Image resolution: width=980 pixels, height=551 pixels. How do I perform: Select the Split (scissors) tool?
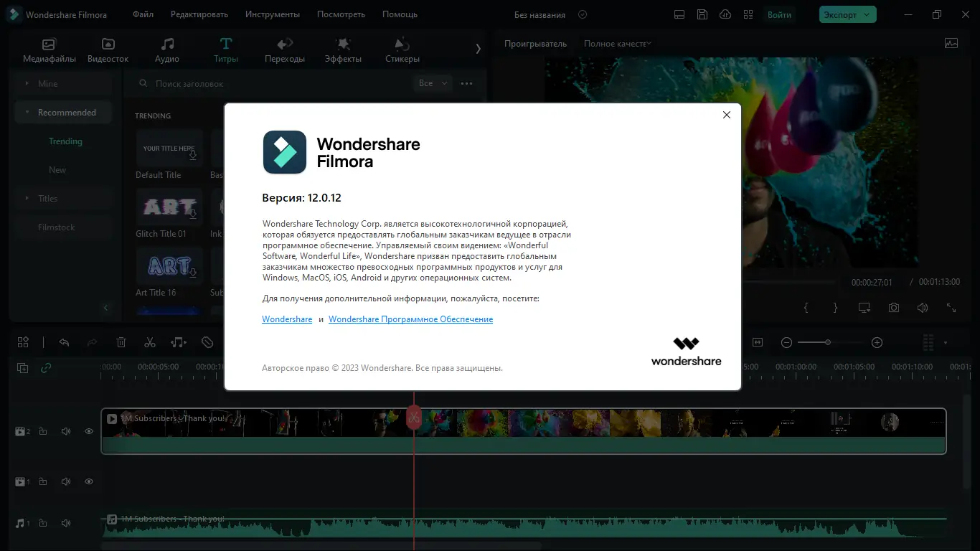click(x=150, y=342)
